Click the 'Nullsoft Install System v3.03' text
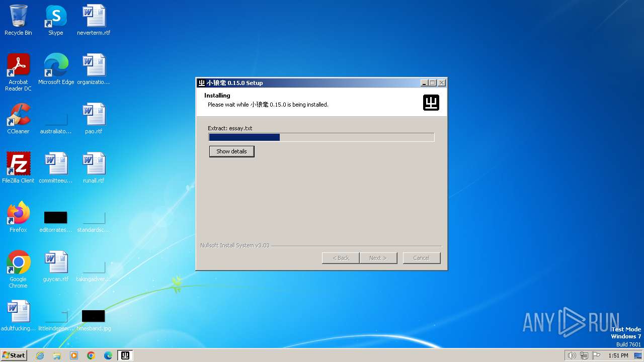644x362 pixels. [x=235, y=245]
